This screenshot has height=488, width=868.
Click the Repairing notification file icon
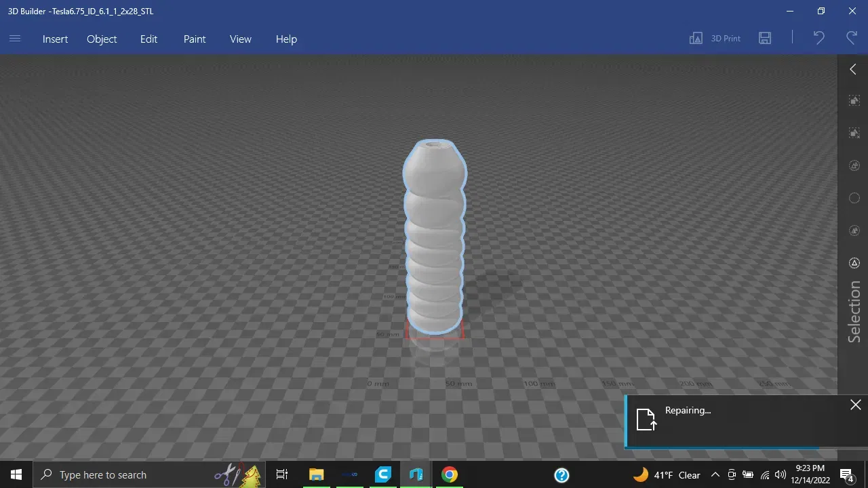click(646, 420)
